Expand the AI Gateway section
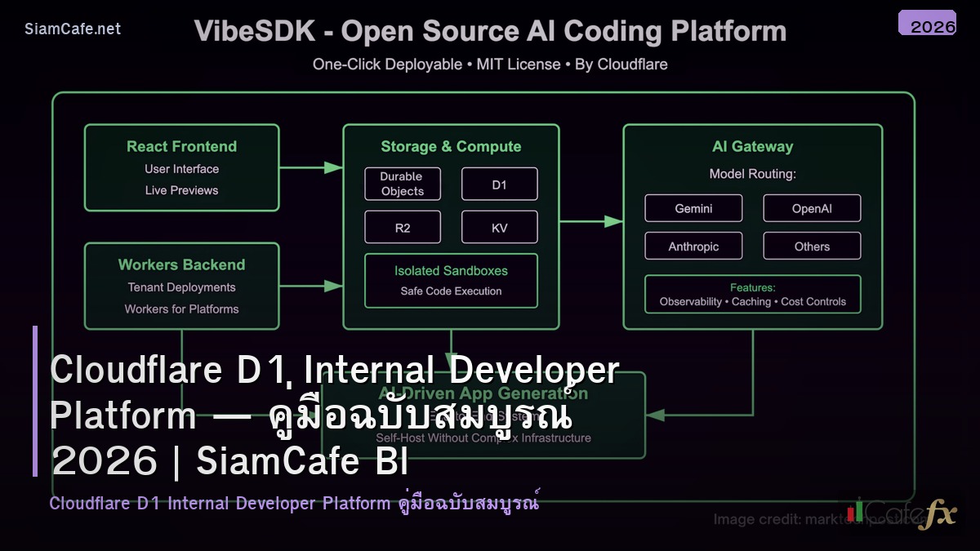The width and height of the screenshot is (980, 551). pyautogui.click(x=752, y=146)
